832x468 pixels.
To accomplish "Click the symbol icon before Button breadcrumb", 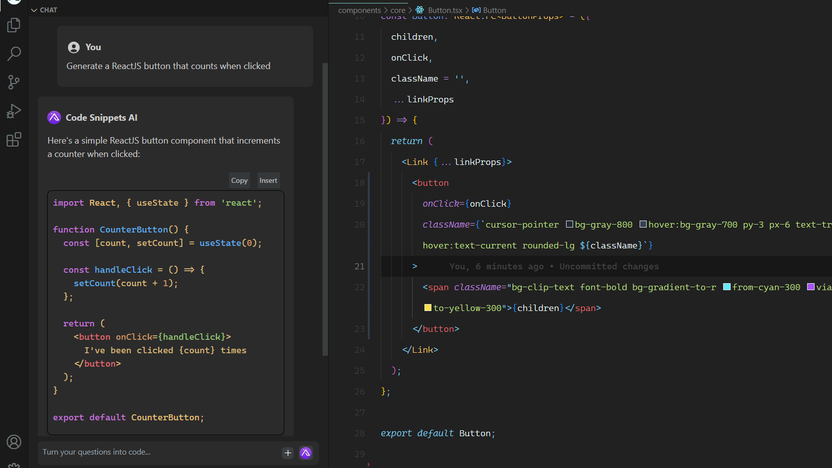I will (476, 10).
